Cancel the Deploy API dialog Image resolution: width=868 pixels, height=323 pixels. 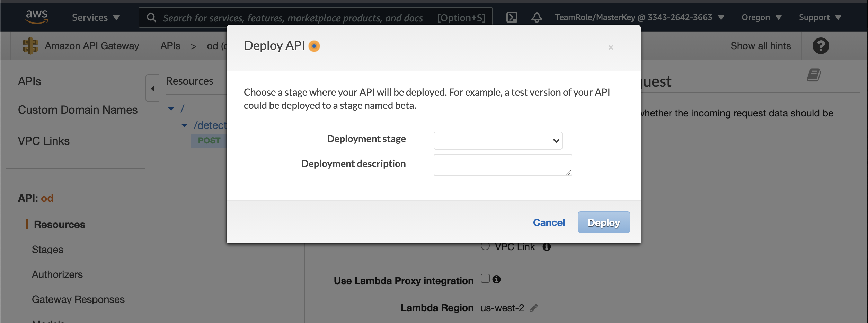pyautogui.click(x=549, y=222)
